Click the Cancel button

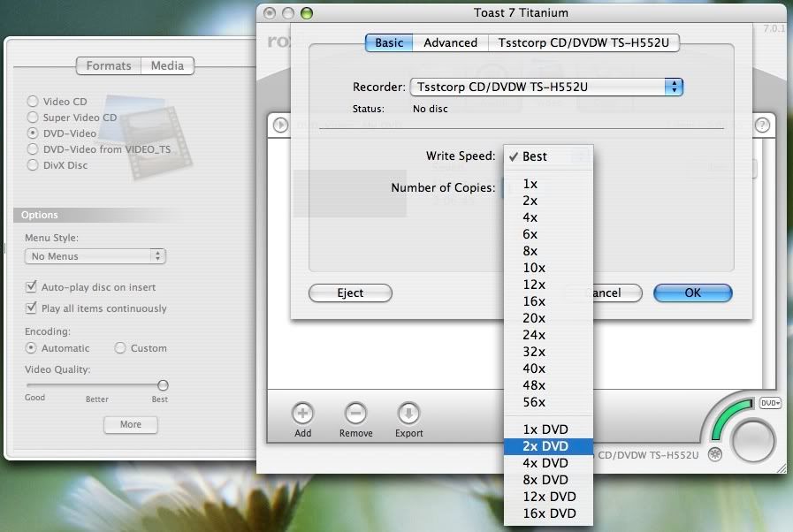617,293
